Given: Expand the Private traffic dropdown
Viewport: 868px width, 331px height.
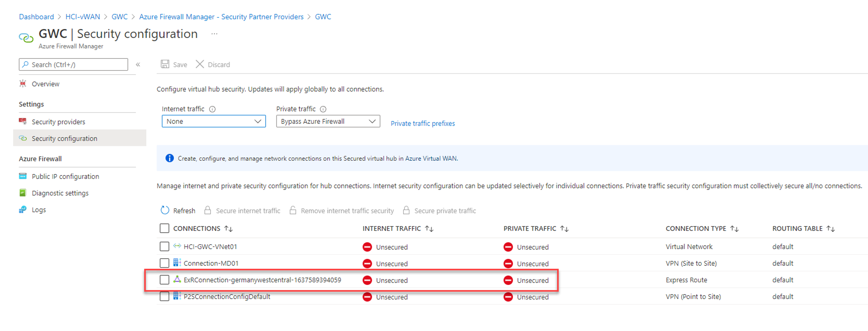Looking at the screenshot, I should click(328, 121).
